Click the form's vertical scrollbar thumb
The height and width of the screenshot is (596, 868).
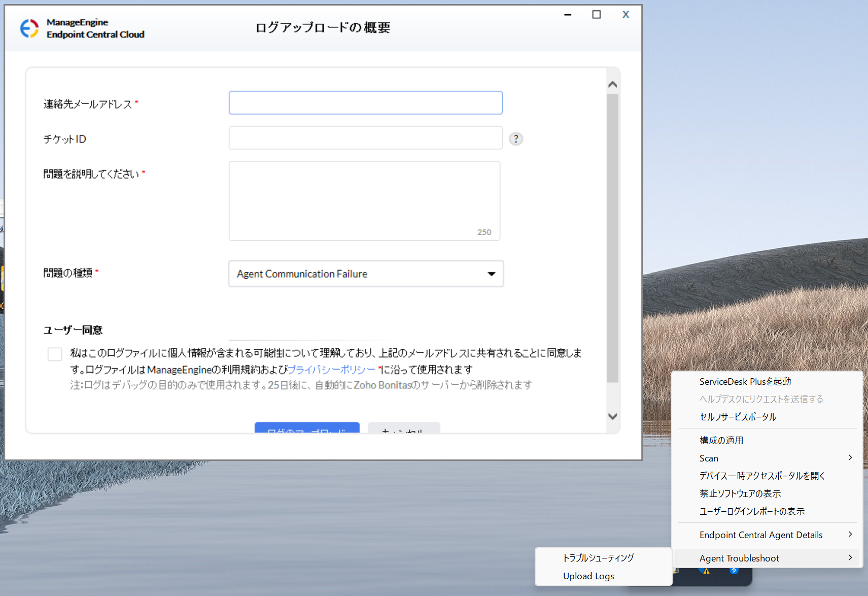tap(613, 238)
